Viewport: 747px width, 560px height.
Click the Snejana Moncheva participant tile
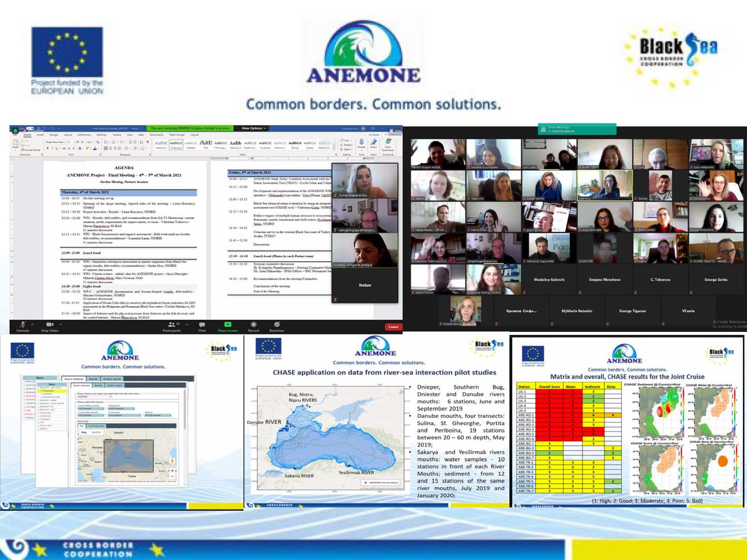pos(605,279)
